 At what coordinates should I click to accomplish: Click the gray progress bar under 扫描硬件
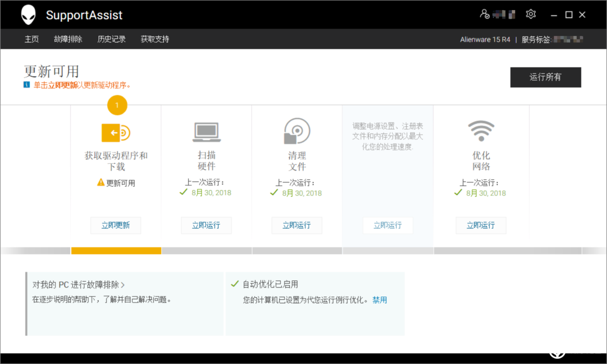(207, 250)
